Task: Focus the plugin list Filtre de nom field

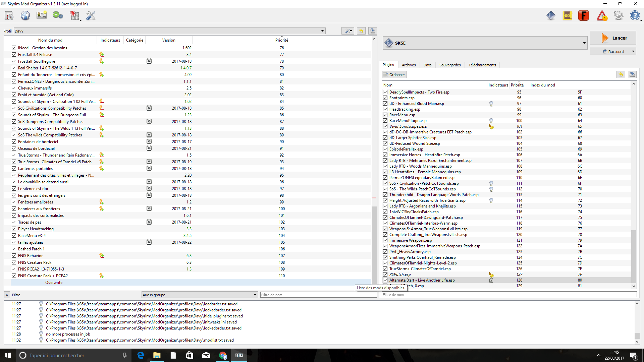Action: [509, 294]
